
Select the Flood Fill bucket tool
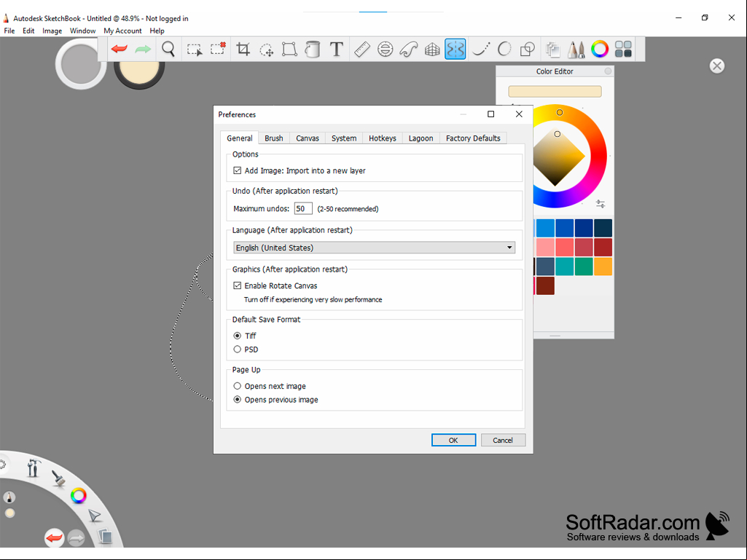coord(313,49)
